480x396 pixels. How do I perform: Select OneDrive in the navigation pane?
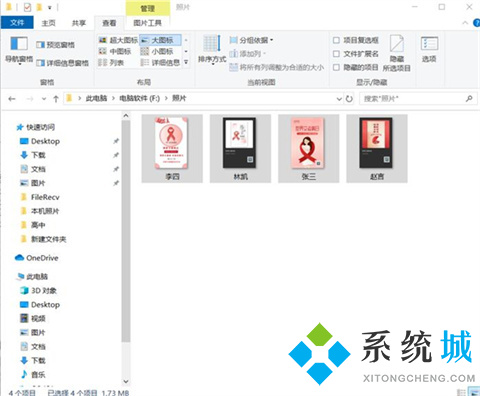pyautogui.click(x=37, y=258)
